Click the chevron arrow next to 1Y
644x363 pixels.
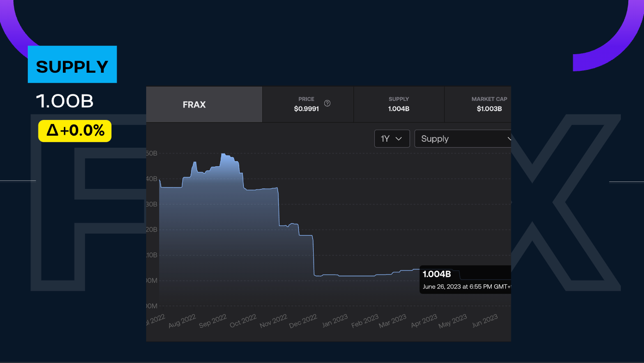(x=399, y=139)
